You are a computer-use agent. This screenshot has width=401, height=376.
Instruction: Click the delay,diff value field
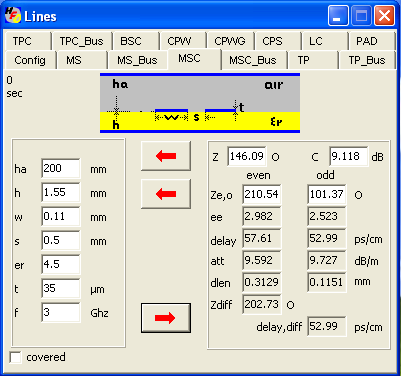point(327,326)
